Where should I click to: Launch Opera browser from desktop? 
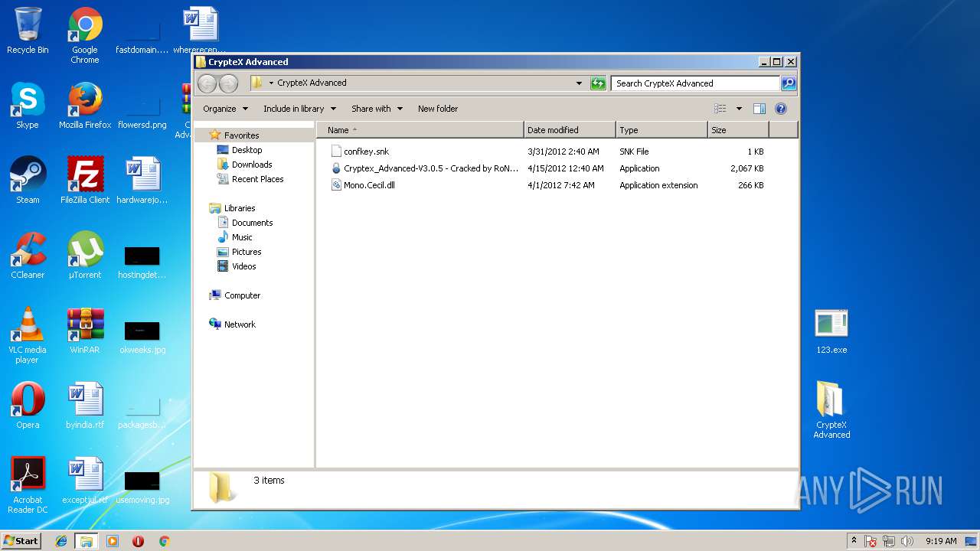coord(28,406)
